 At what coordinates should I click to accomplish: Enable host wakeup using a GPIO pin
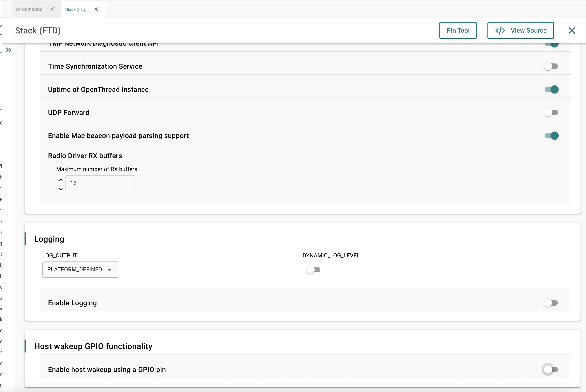(x=550, y=370)
